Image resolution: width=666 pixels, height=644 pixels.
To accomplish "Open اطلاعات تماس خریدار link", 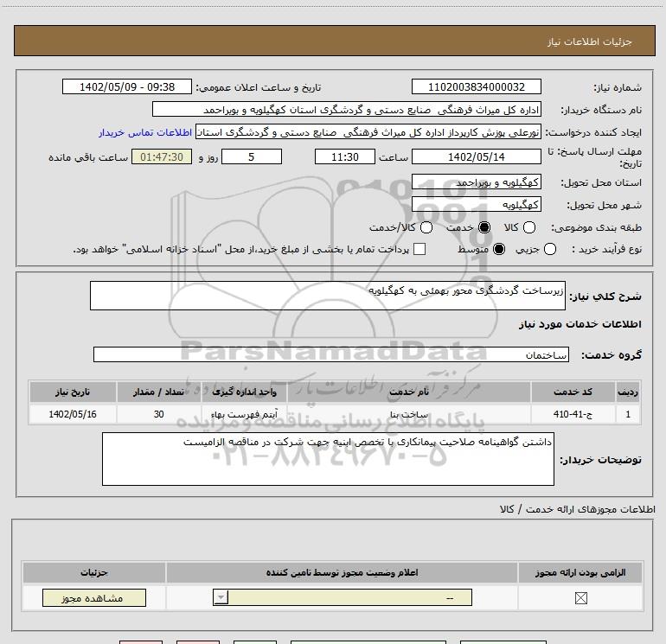I will click(x=145, y=132).
